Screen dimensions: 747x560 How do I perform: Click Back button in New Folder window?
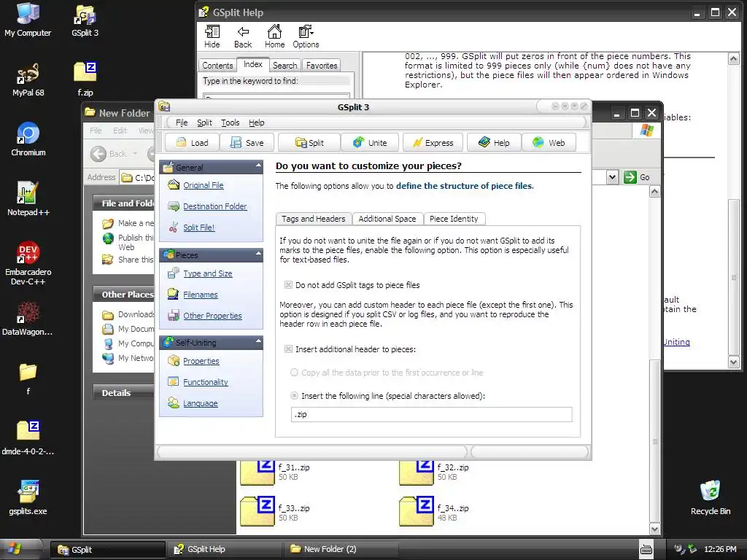click(109, 154)
